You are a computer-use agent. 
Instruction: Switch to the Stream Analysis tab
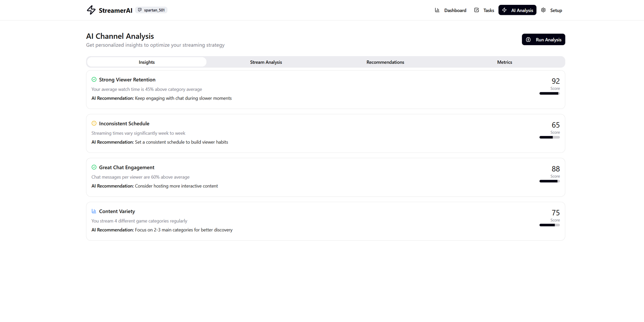tap(266, 62)
